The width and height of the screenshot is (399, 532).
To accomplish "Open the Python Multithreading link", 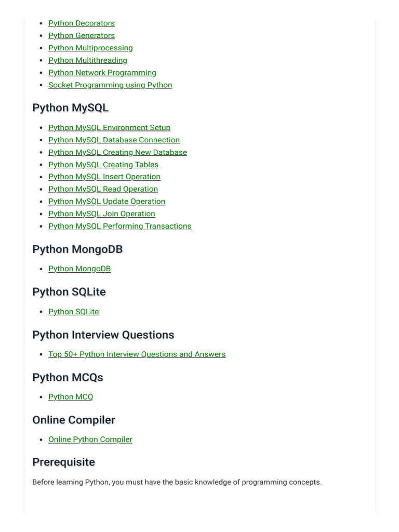I will [x=87, y=60].
